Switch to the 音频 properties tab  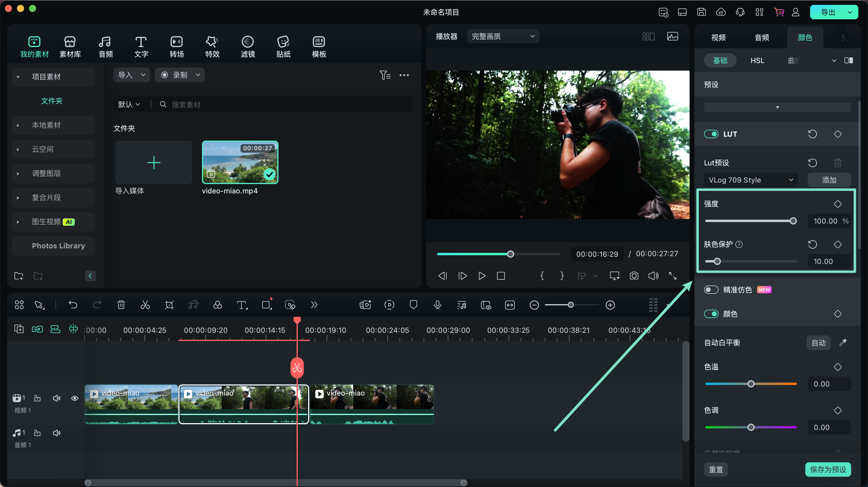point(762,38)
